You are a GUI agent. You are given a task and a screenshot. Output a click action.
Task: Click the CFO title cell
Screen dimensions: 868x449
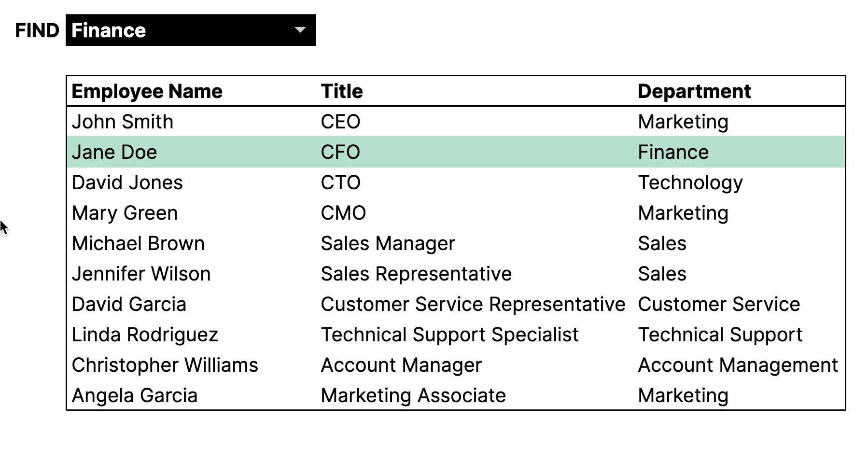tap(340, 152)
